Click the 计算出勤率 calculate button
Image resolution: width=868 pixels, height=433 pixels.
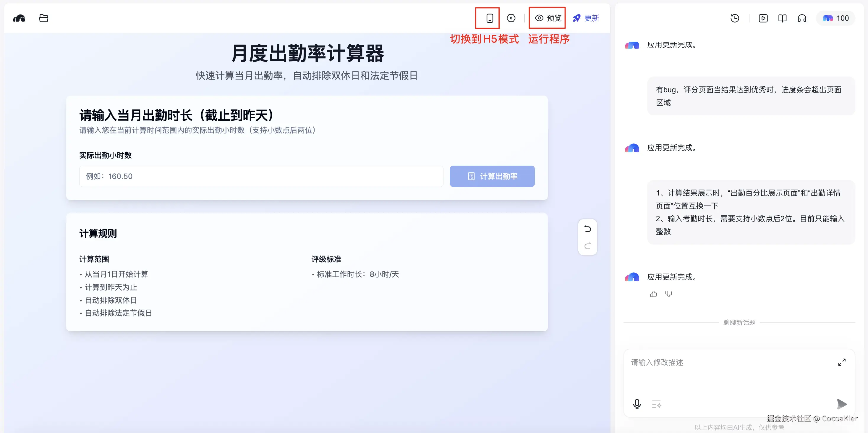click(x=492, y=176)
